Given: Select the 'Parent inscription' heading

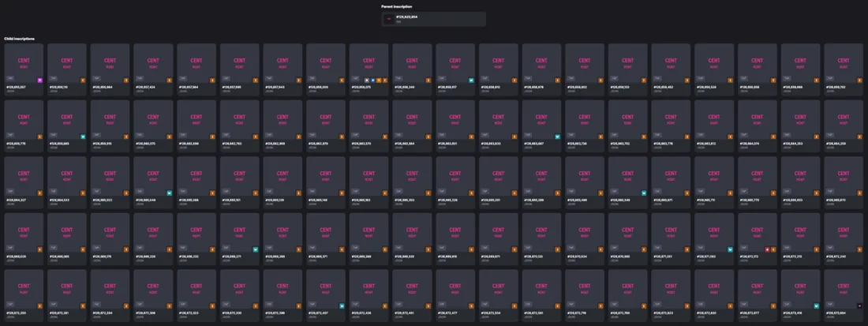Looking at the screenshot, I should point(396,6).
